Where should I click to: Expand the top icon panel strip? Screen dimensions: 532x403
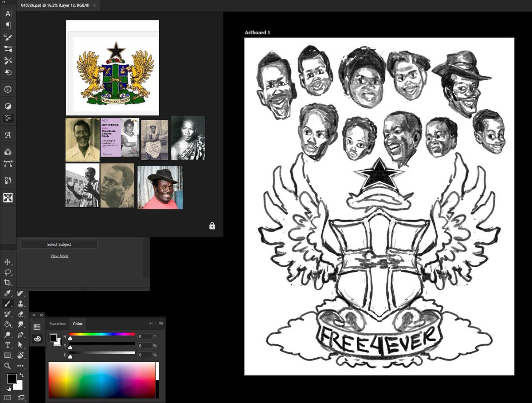(x=4, y=2)
